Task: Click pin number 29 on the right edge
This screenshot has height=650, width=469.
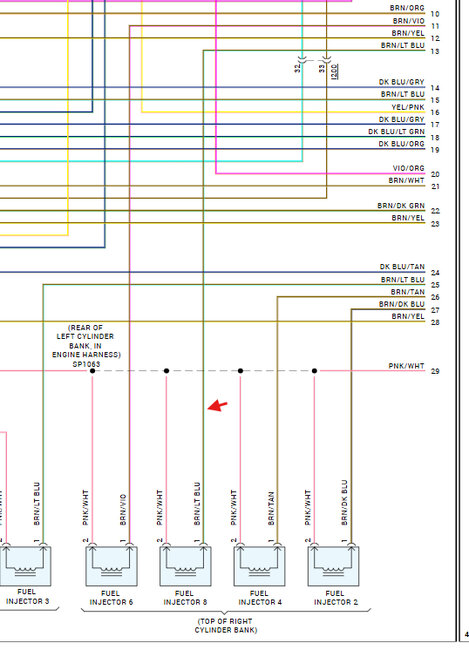Action: 435,371
